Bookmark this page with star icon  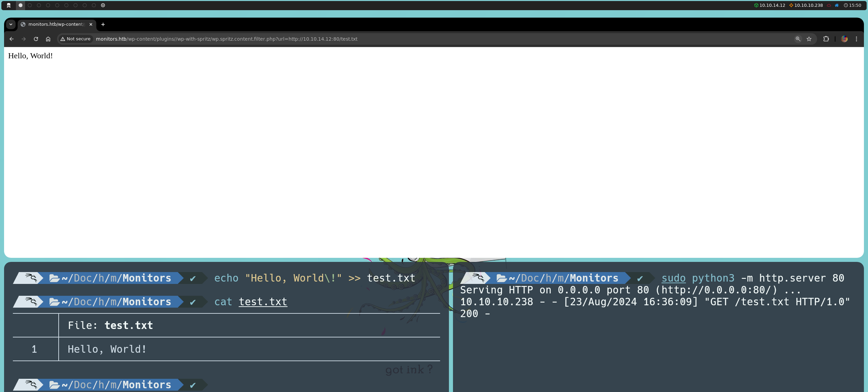click(809, 39)
